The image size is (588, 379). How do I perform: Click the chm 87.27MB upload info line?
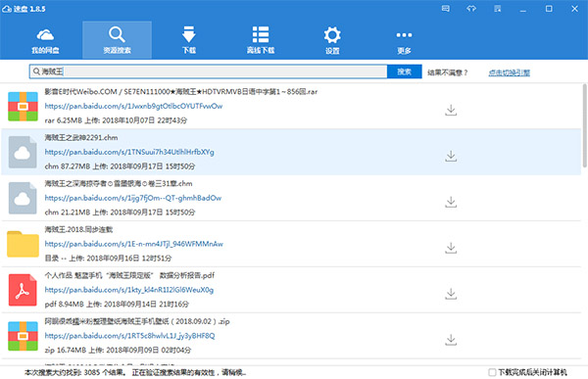(120, 166)
